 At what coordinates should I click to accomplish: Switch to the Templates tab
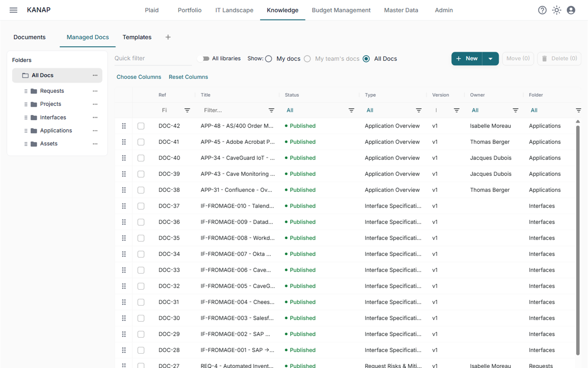pyautogui.click(x=137, y=37)
